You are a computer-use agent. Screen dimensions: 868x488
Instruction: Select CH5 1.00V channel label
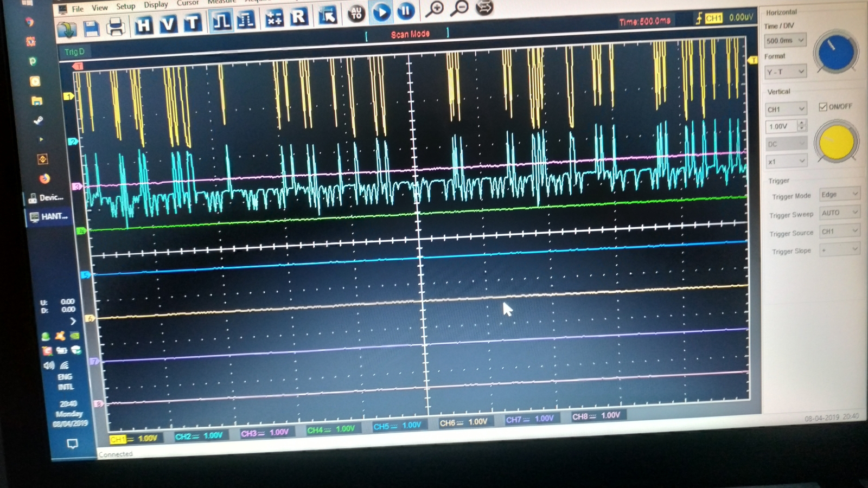tap(397, 426)
